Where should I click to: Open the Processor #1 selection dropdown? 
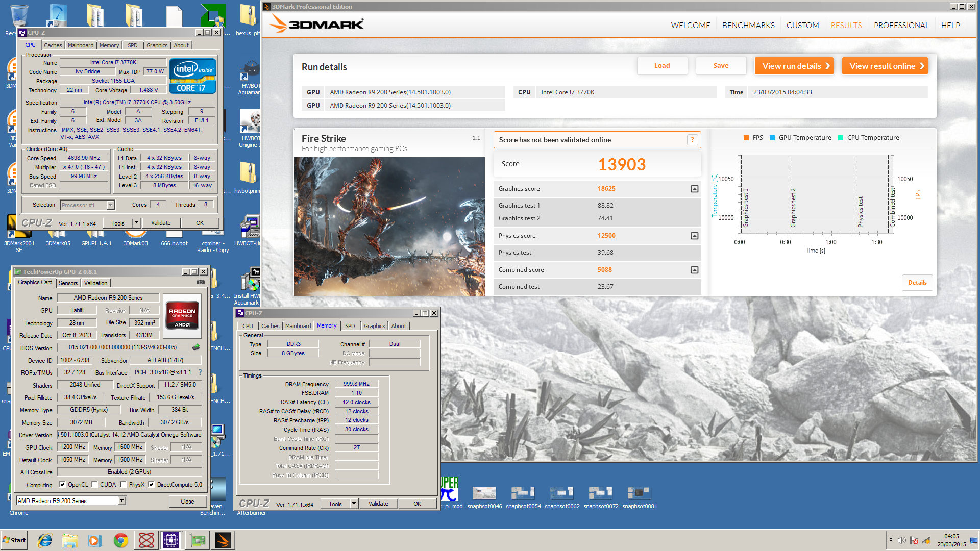pos(111,205)
